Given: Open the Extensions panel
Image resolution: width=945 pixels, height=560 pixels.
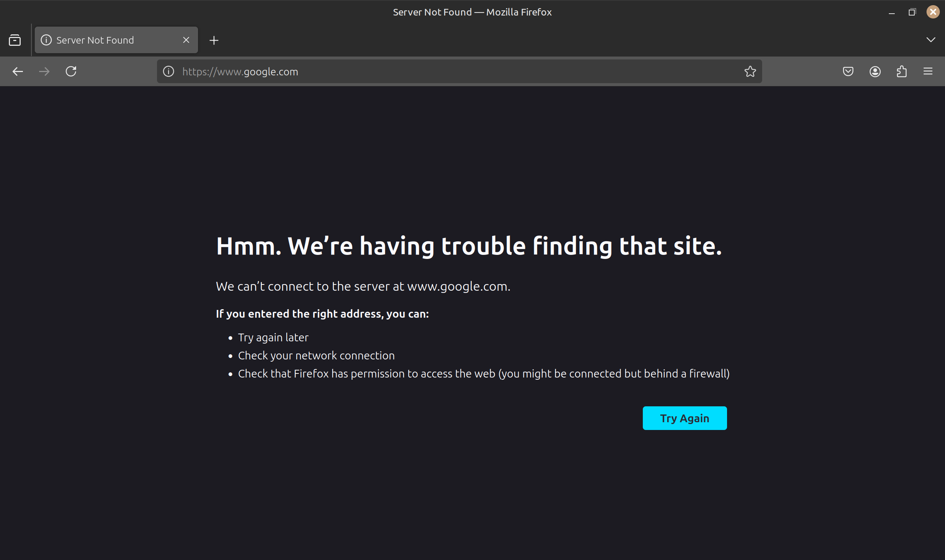Looking at the screenshot, I should [902, 71].
